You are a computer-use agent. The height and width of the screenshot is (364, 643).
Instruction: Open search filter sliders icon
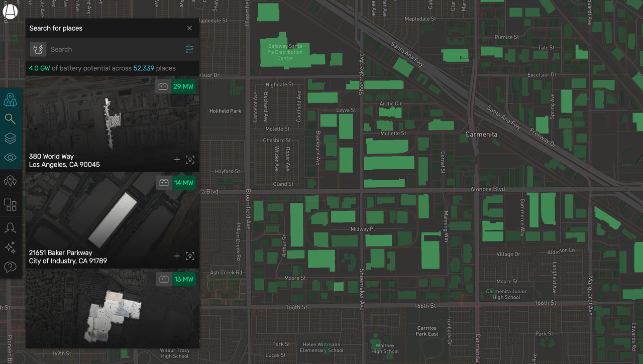189,49
